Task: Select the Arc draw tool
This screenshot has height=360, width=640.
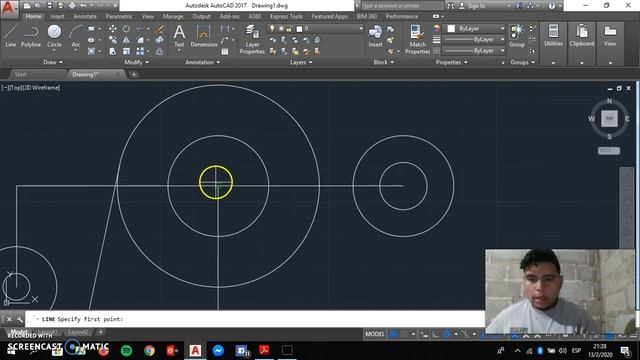Action: (76, 36)
